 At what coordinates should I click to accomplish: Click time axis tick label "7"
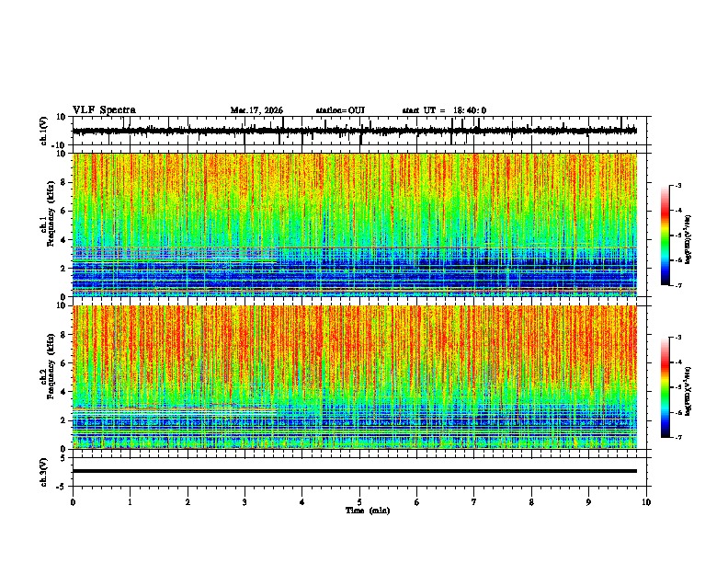(x=474, y=502)
